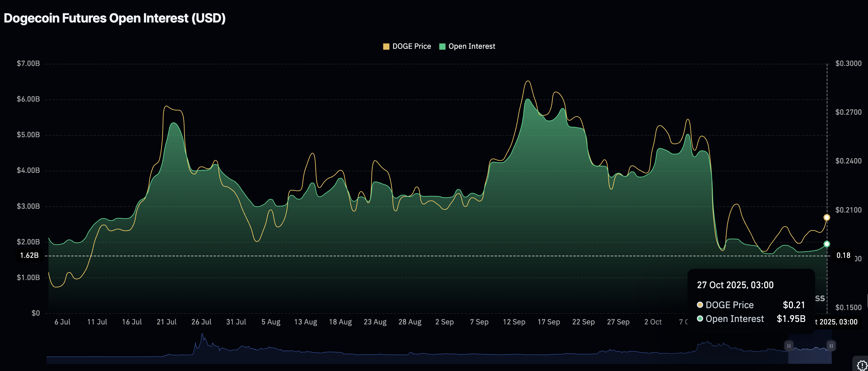Click the yellow dot in the tooltip
The height and width of the screenshot is (371, 868).
click(x=700, y=305)
